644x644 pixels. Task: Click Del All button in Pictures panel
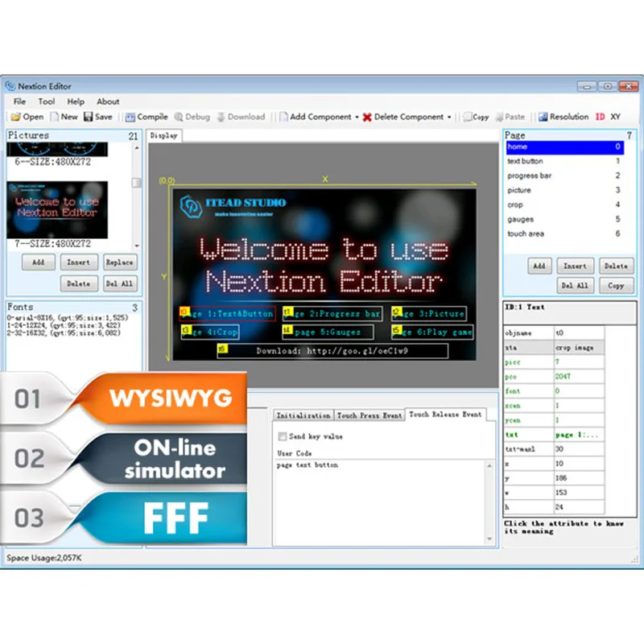pyautogui.click(x=119, y=283)
